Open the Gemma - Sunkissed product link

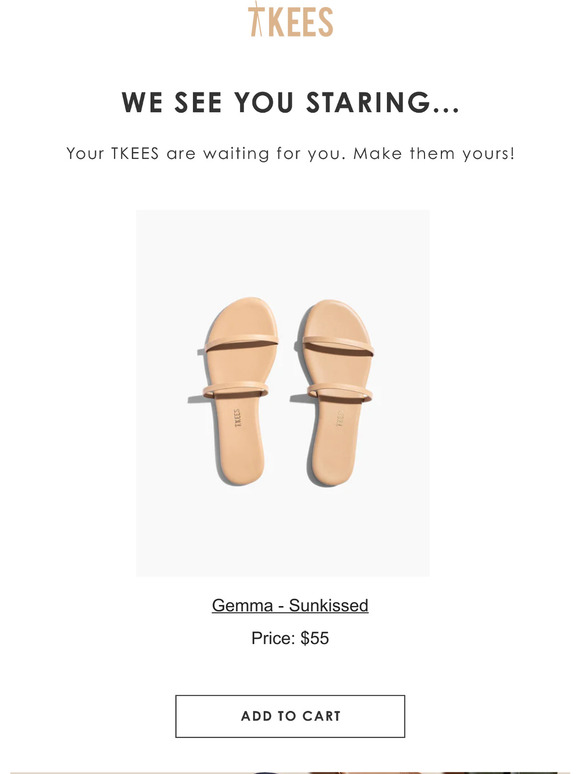(290, 605)
